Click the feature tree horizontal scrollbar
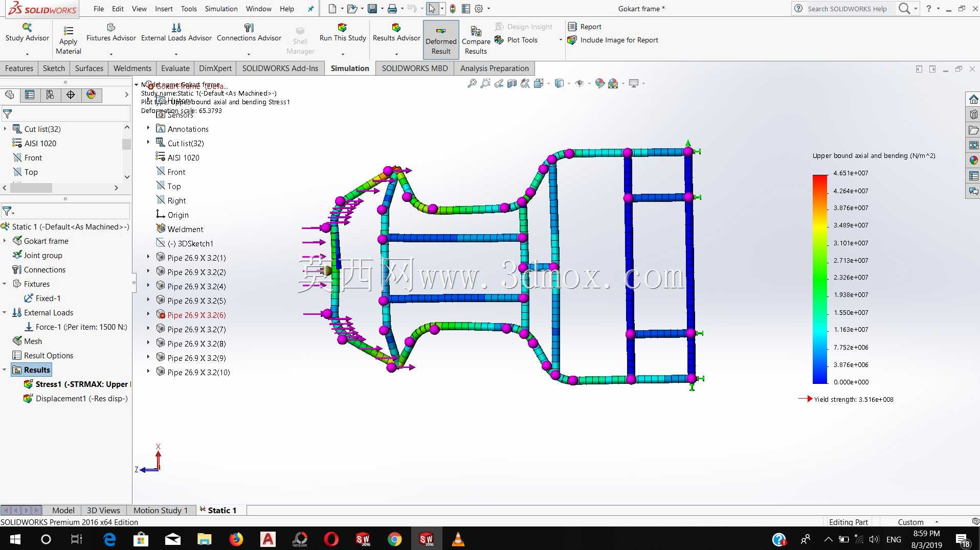 tap(31, 188)
